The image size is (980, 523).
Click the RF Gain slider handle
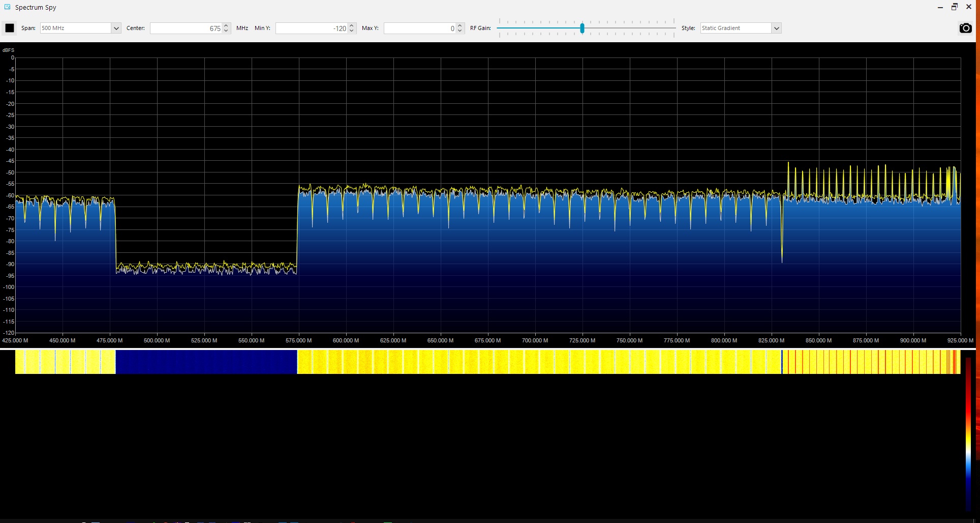click(582, 28)
